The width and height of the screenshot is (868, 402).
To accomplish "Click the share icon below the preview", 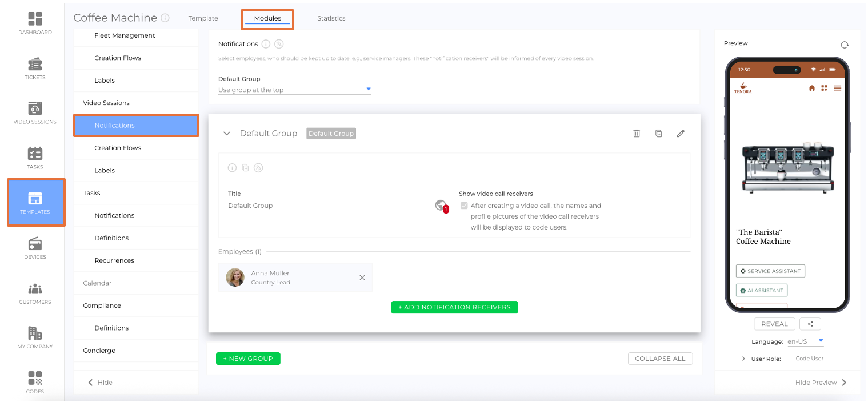I will tap(810, 324).
